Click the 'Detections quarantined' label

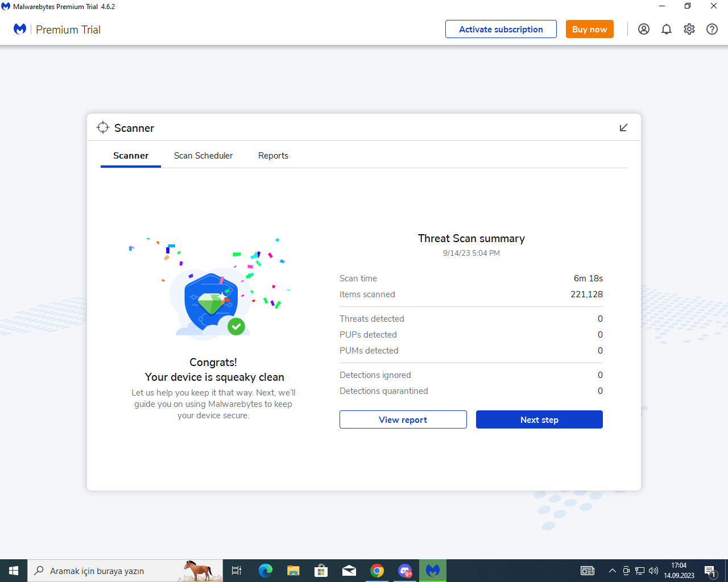coord(384,391)
